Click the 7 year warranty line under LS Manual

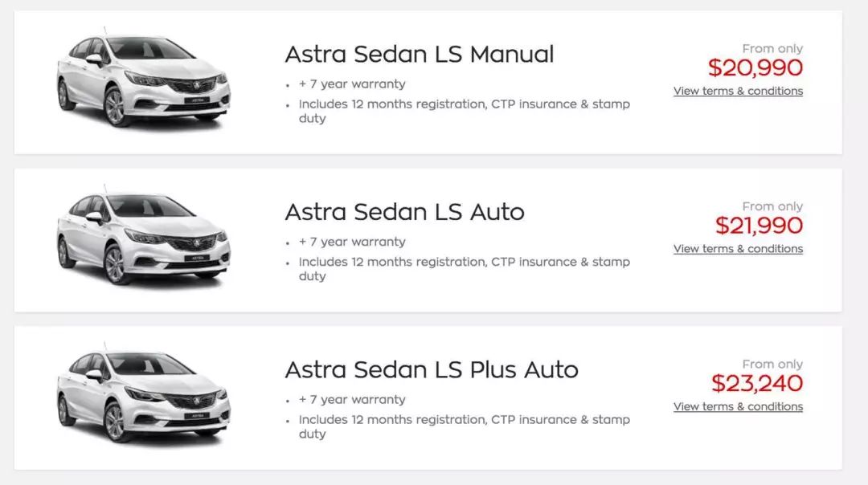pos(352,84)
